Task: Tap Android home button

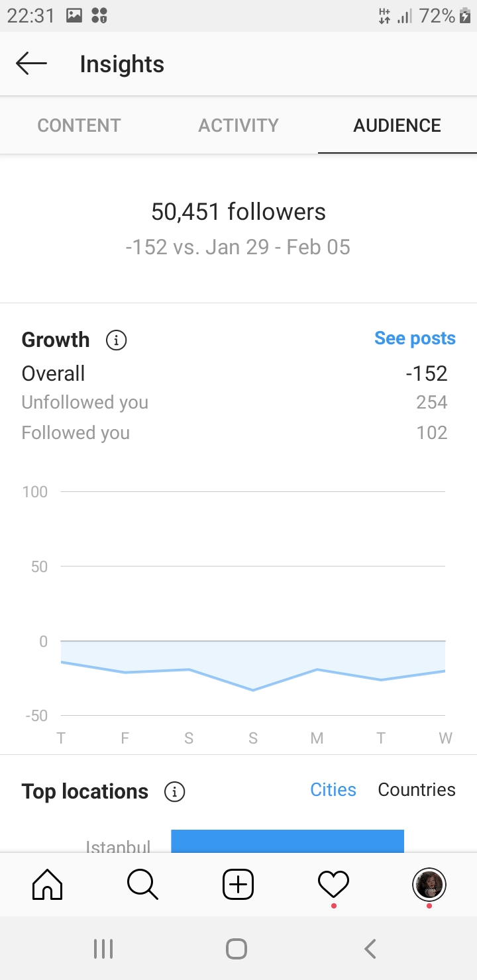Action: click(x=237, y=949)
